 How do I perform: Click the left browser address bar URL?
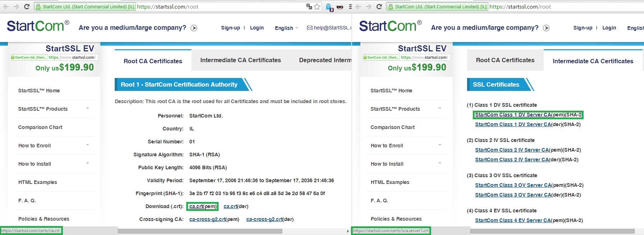[x=168, y=6]
